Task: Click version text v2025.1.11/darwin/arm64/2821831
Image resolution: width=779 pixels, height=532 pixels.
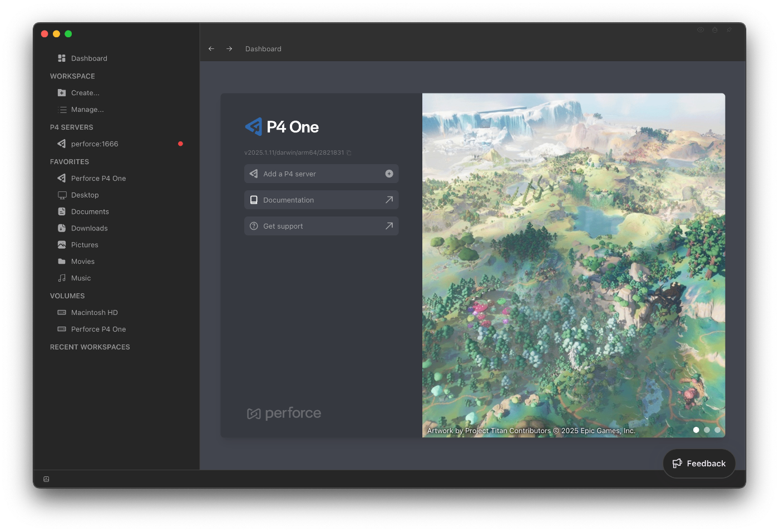Action: 294,152
